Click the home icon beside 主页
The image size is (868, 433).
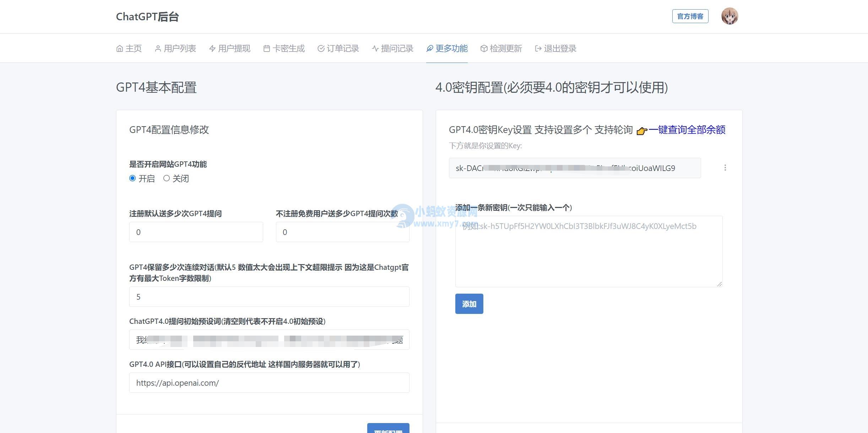click(120, 49)
